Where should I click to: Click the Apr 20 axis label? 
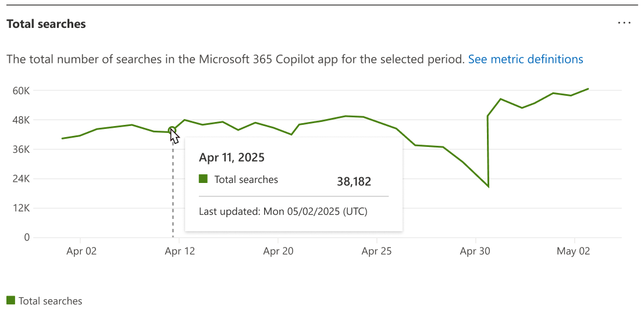click(279, 251)
